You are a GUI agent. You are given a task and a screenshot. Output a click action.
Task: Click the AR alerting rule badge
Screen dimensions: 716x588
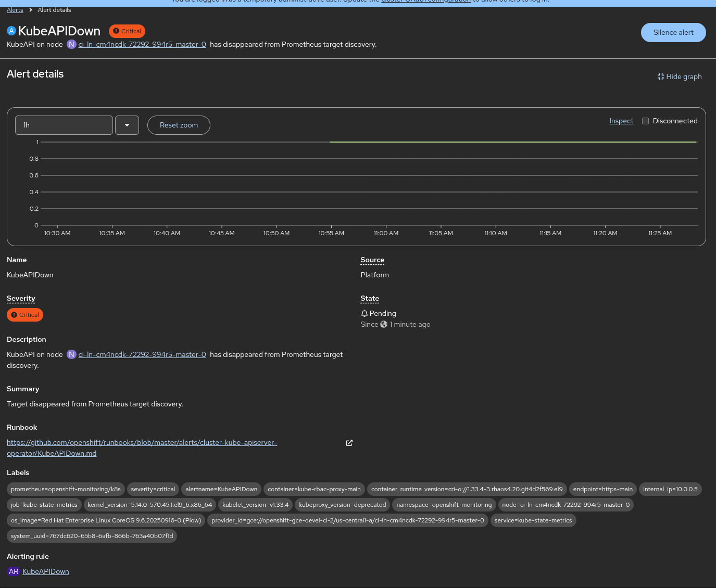(14, 571)
